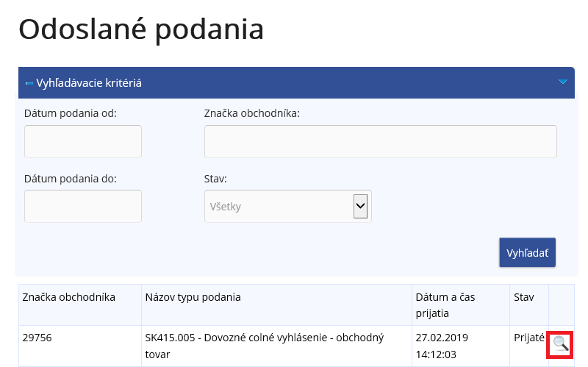Open the Stav dropdown showing Všetky
The height and width of the screenshot is (367, 588).
tap(287, 207)
